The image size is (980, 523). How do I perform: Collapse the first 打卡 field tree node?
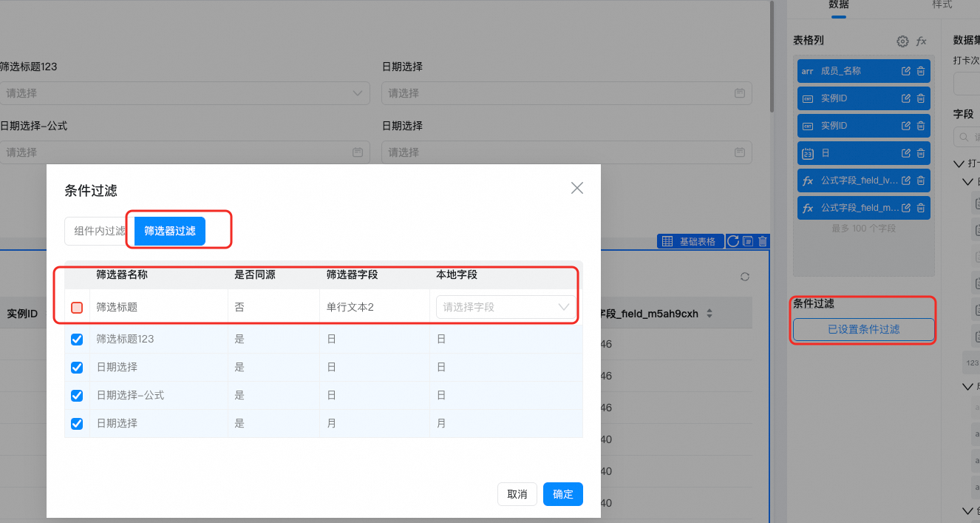[x=959, y=163]
